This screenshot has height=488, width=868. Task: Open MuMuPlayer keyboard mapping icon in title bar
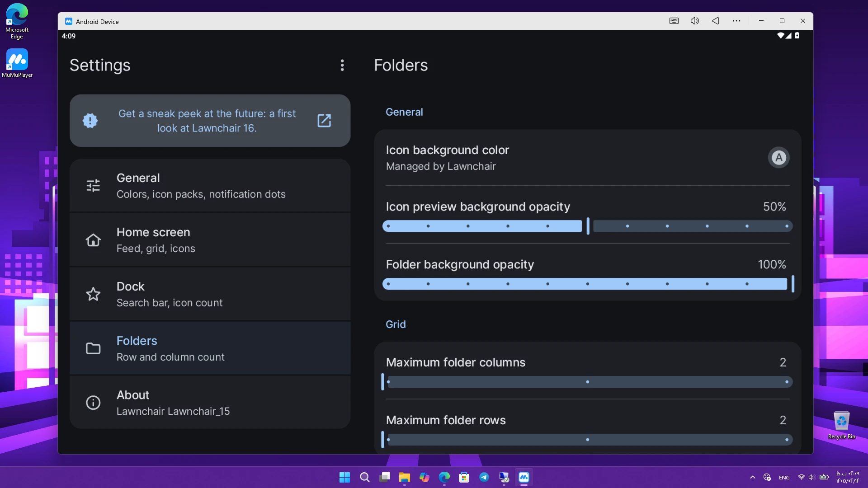pyautogui.click(x=674, y=21)
